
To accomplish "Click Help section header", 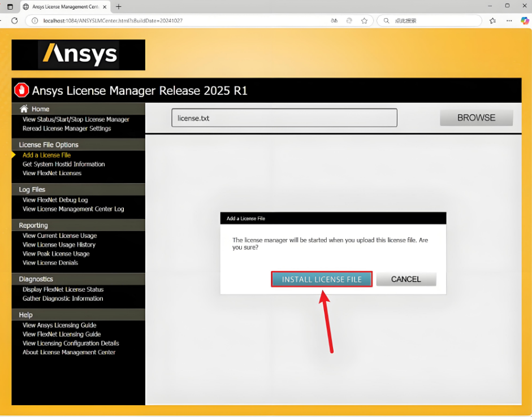I will click(79, 315).
